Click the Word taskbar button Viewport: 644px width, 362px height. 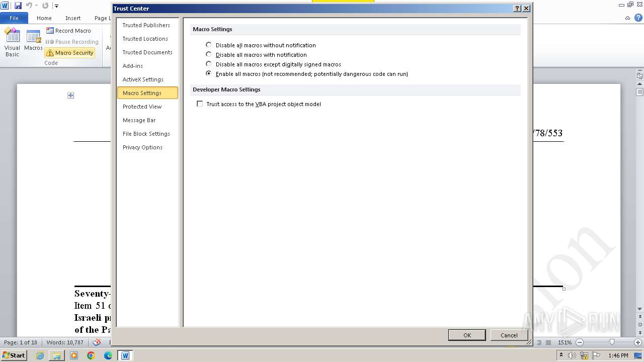(125, 355)
